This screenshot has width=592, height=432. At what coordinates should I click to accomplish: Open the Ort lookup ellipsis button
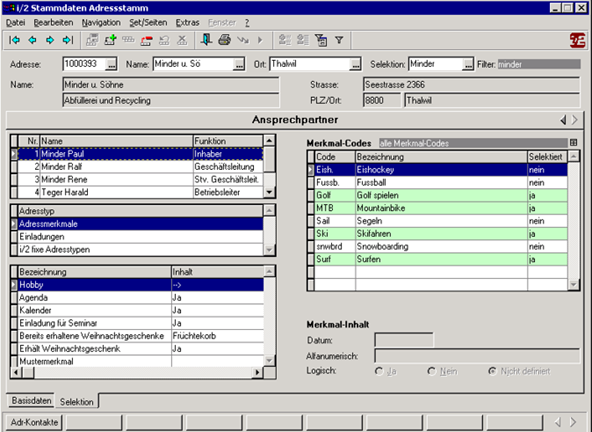click(x=355, y=65)
